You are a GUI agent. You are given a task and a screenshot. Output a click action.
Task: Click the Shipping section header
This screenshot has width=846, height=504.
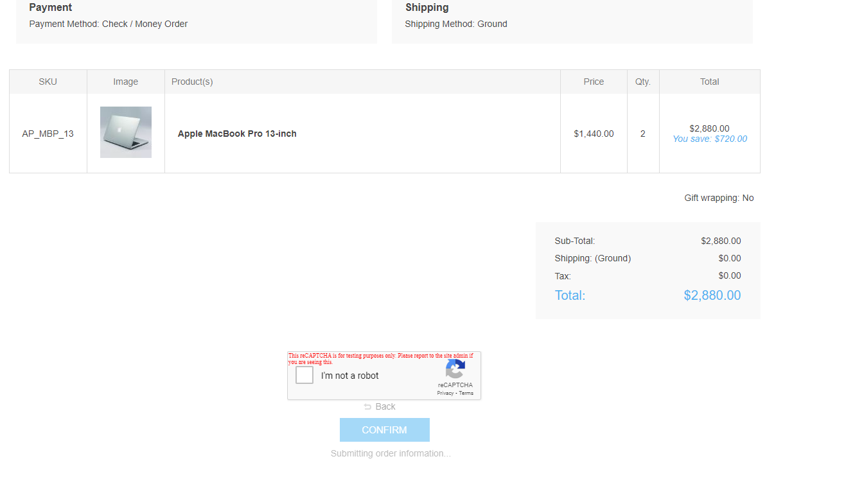426,7
